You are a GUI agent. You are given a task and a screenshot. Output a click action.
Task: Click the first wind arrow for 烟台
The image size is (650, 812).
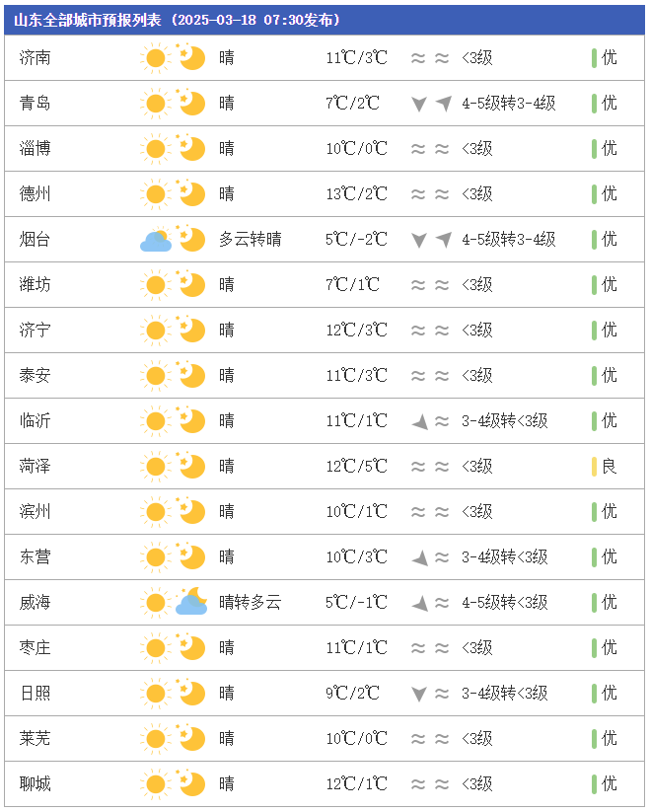click(419, 240)
